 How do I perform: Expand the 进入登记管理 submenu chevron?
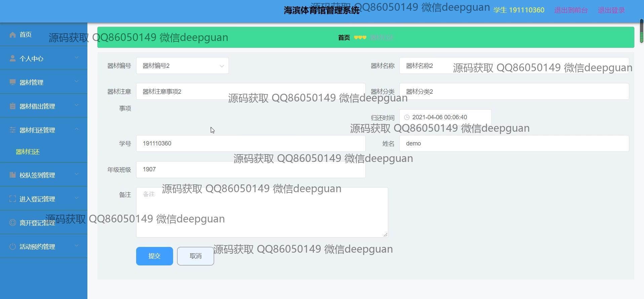pyautogui.click(x=77, y=198)
